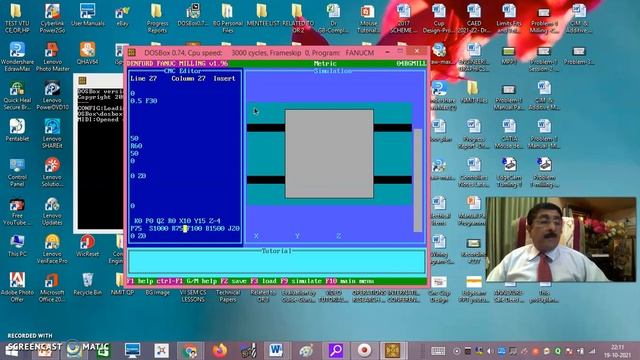Open the Progress Reports folder
Image resolution: width=640 pixels, height=360 pixels.
[157, 18]
